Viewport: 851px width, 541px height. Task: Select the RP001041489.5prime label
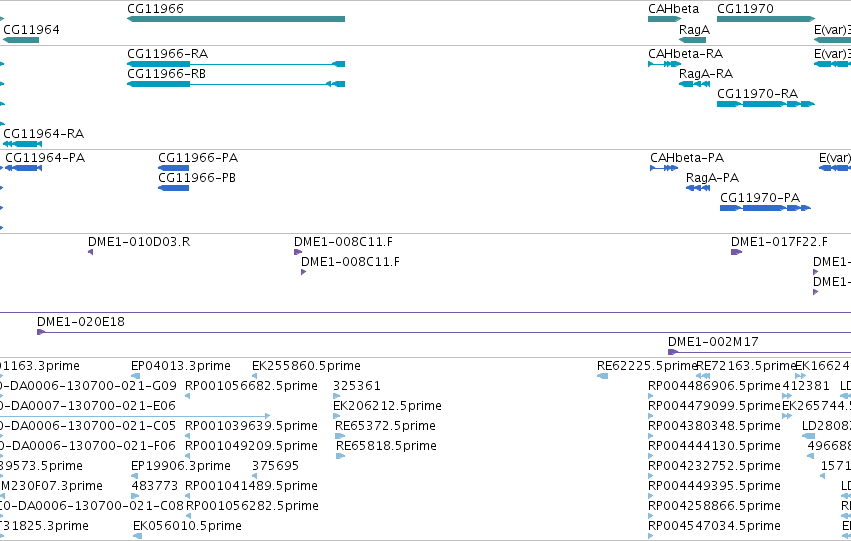click(x=251, y=486)
